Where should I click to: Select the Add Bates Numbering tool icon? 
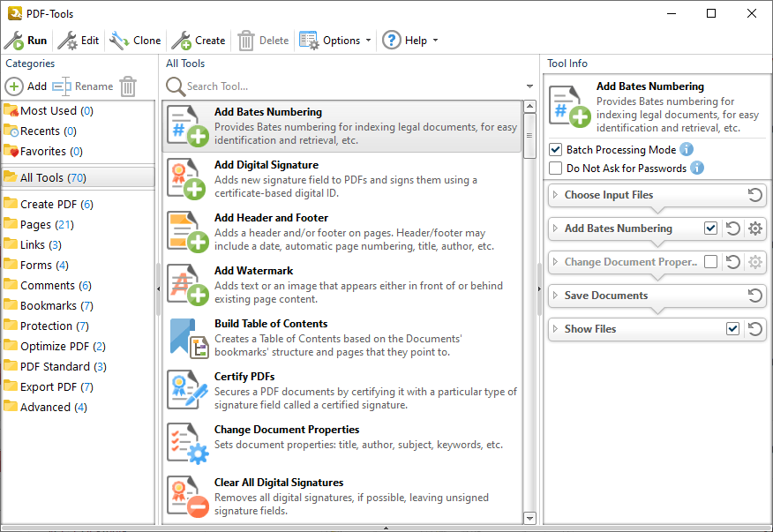[187, 126]
